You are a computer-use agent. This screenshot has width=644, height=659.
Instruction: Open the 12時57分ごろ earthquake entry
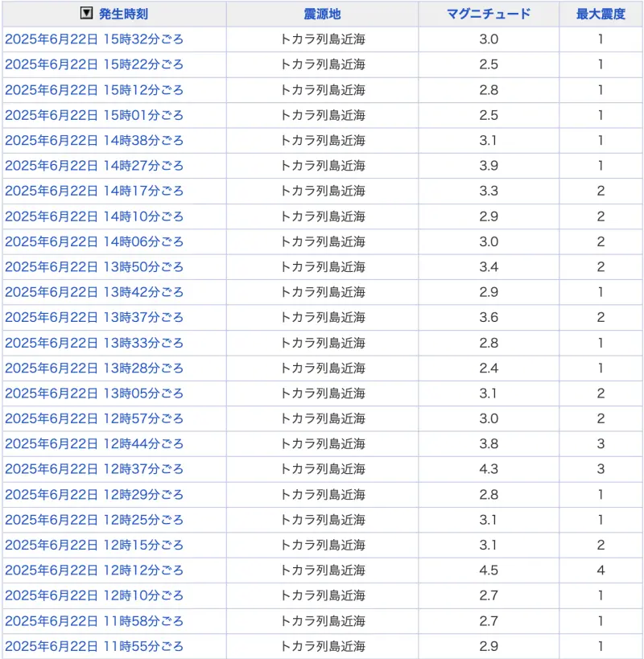[94, 418]
